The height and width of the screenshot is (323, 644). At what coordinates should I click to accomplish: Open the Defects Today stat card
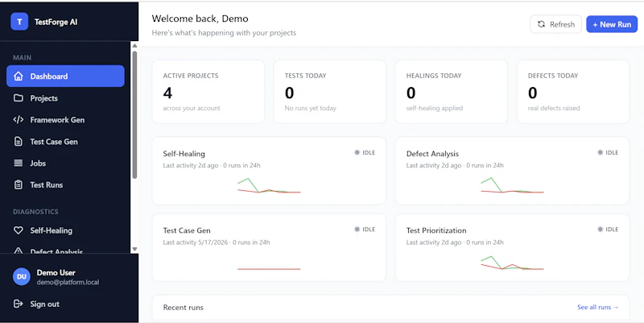573,92
